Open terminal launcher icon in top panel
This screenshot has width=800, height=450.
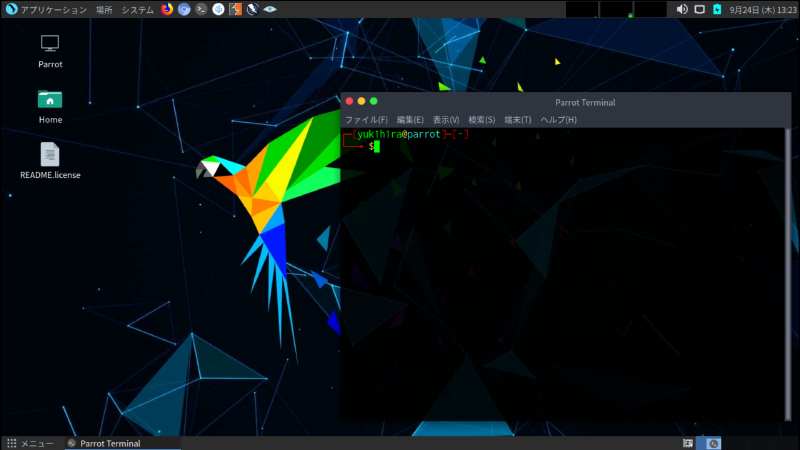pyautogui.click(x=201, y=9)
